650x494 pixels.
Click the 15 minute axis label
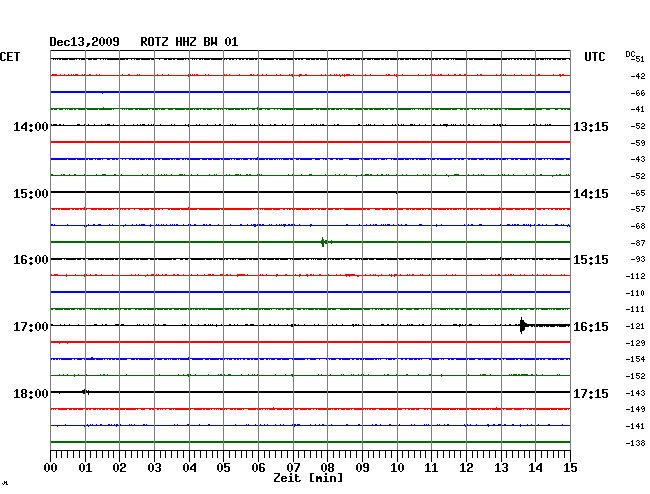(570, 467)
